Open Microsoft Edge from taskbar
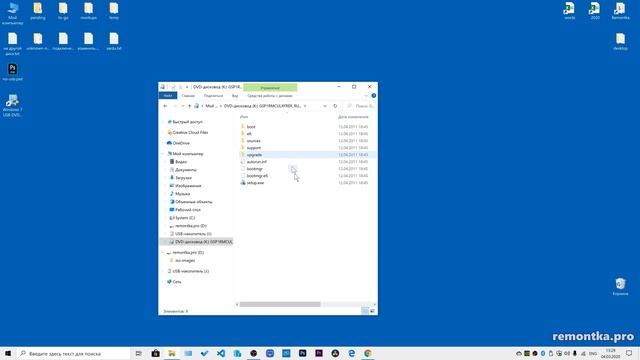The height and width of the screenshot is (360, 640). click(351, 353)
